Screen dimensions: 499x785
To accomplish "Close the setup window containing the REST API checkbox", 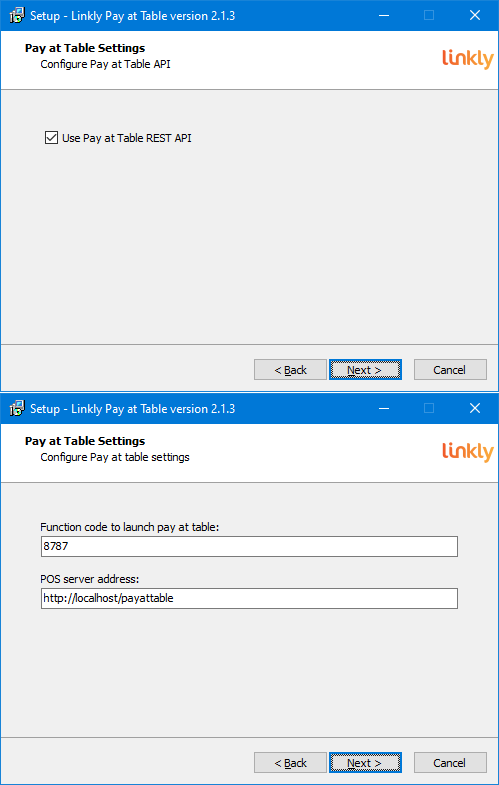I will tap(475, 16).
